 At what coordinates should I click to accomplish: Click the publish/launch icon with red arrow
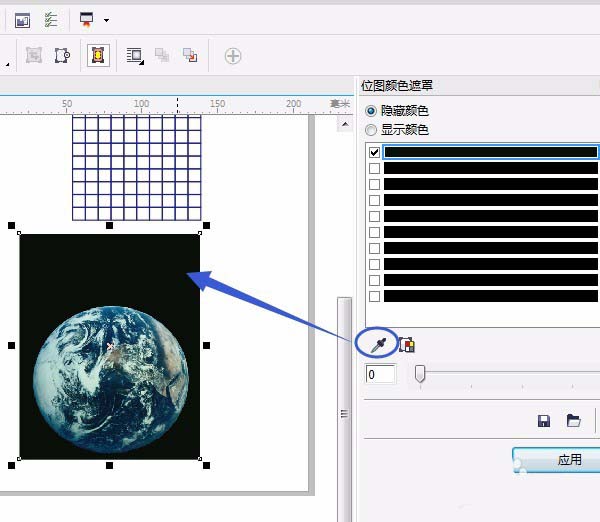tap(86, 20)
